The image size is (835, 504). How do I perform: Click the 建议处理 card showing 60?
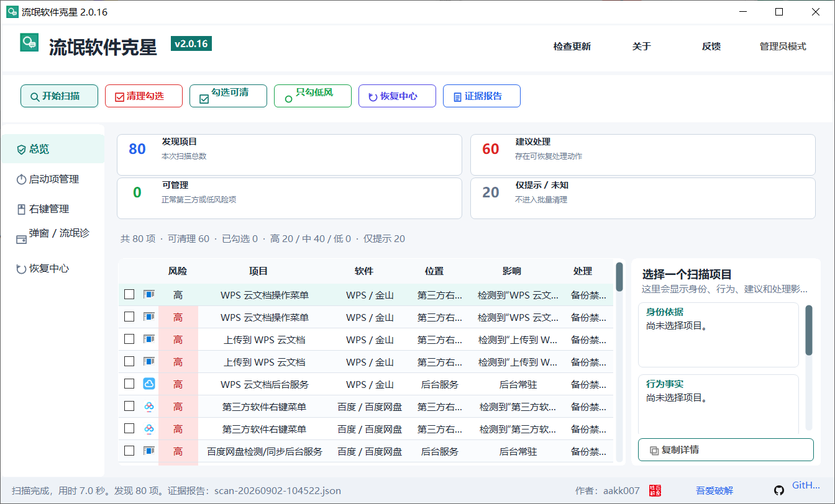coord(643,155)
